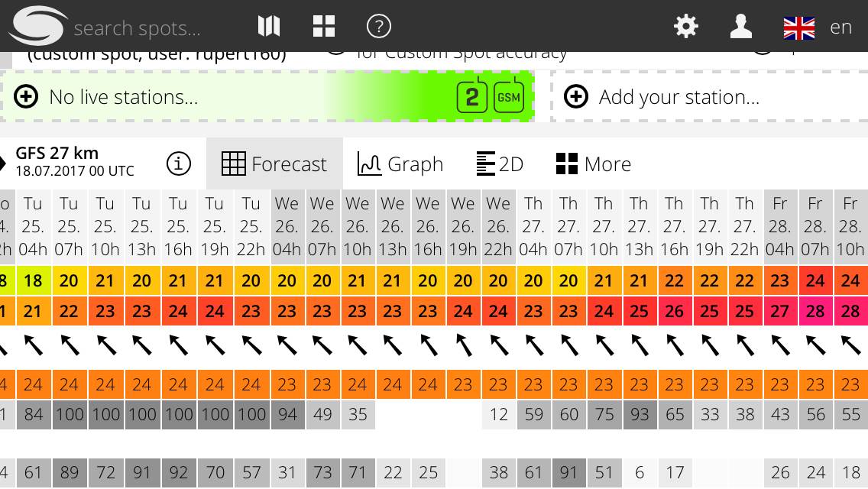This screenshot has height=489, width=868.
Task: Click the GSM station icon
Action: coord(508,97)
